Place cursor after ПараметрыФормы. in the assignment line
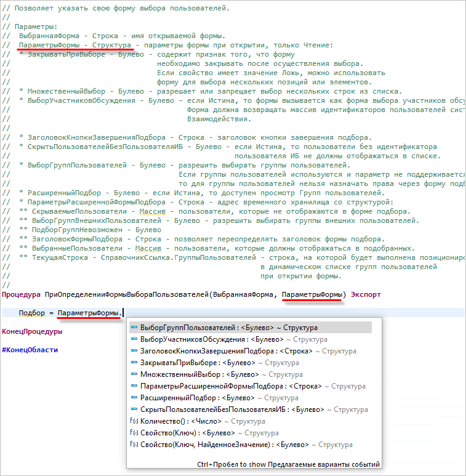The width and height of the screenshot is (466, 476). click(123, 313)
